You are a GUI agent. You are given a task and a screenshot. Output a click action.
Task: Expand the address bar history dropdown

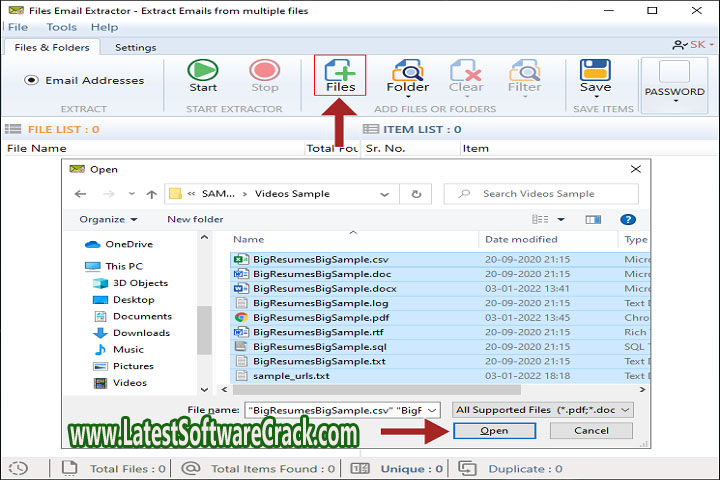(385, 194)
